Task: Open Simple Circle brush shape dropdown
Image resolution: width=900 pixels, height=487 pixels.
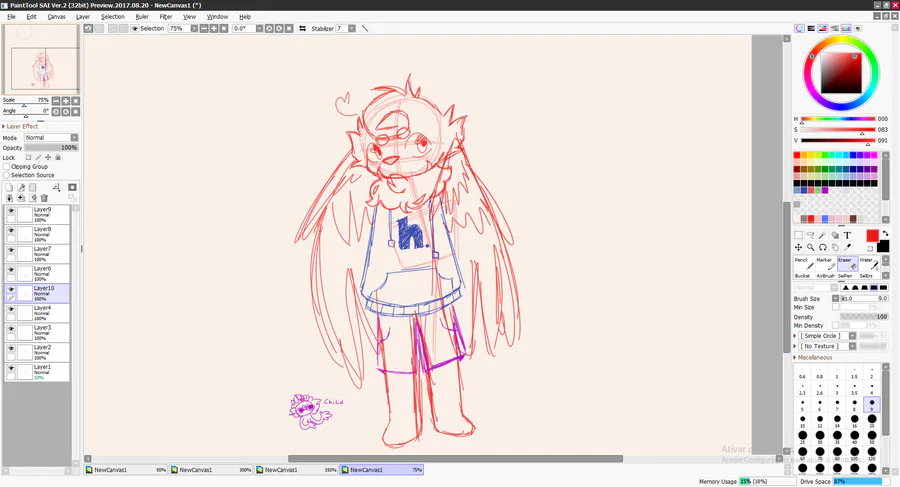Action: [x=852, y=336]
